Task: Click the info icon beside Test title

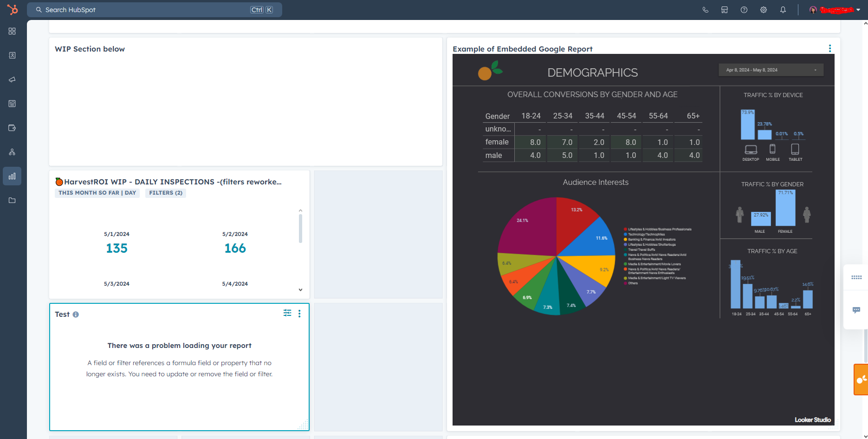Action: pyautogui.click(x=76, y=315)
